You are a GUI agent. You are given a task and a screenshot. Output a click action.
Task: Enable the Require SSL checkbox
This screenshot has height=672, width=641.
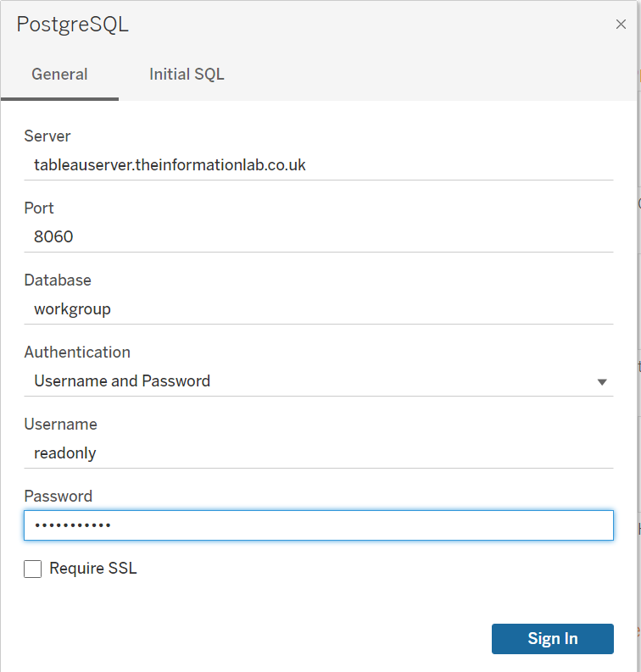pyautogui.click(x=33, y=569)
